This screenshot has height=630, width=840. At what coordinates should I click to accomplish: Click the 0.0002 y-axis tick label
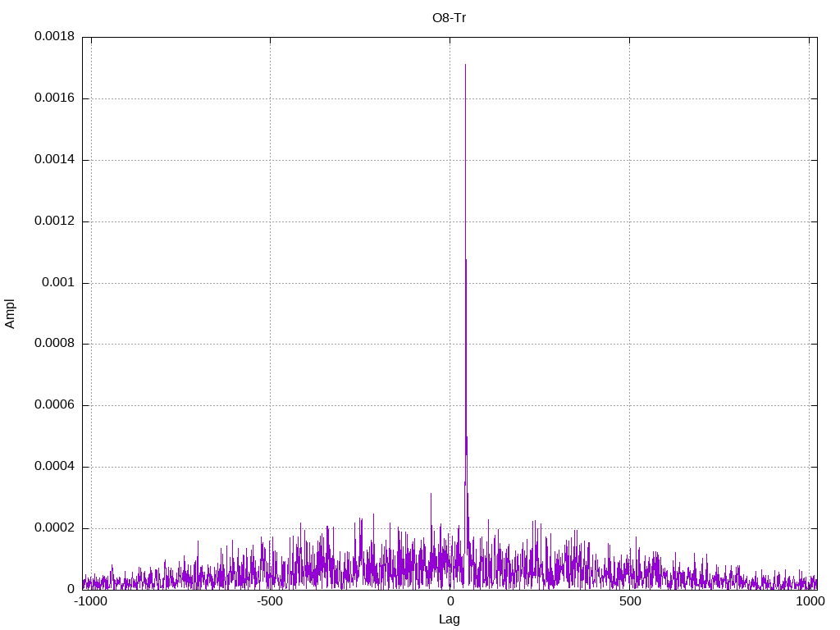[x=54, y=528]
